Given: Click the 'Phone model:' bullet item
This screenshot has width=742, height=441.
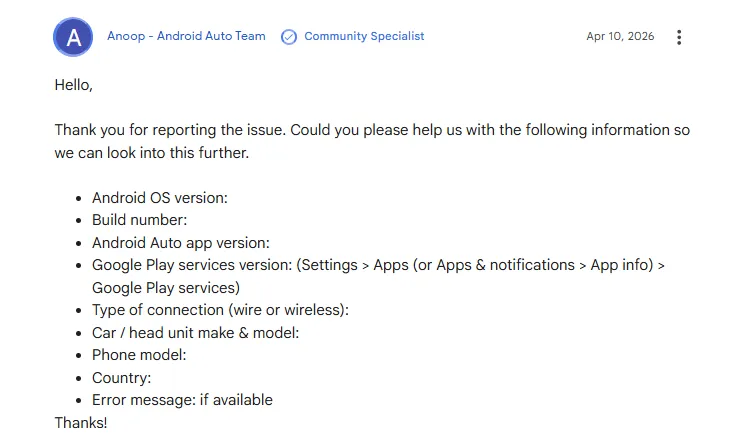Looking at the screenshot, I should tap(139, 355).
